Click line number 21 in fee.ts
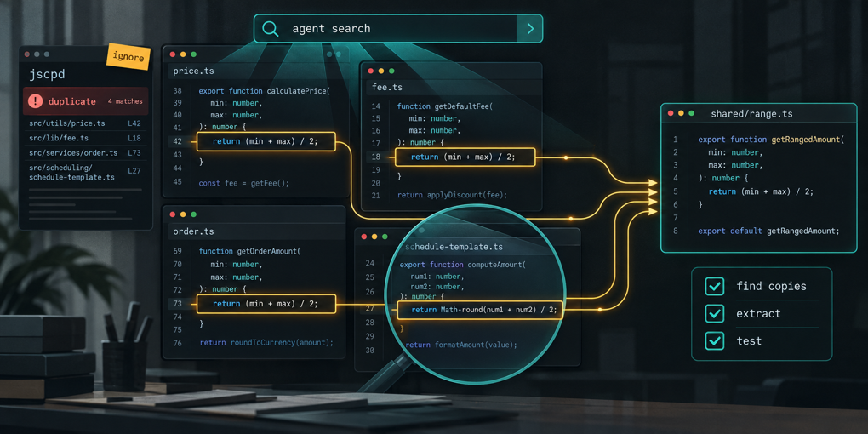This screenshot has height=434, width=868. (x=376, y=196)
